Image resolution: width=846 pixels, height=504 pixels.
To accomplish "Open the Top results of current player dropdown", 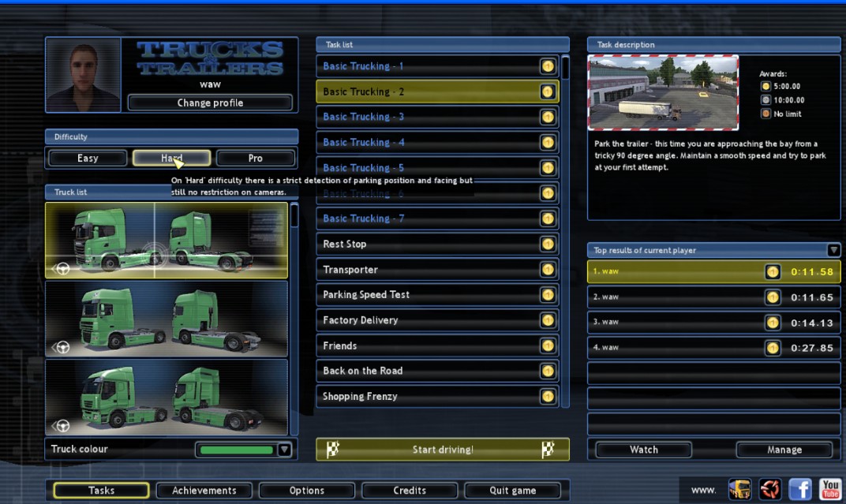I will pos(833,250).
